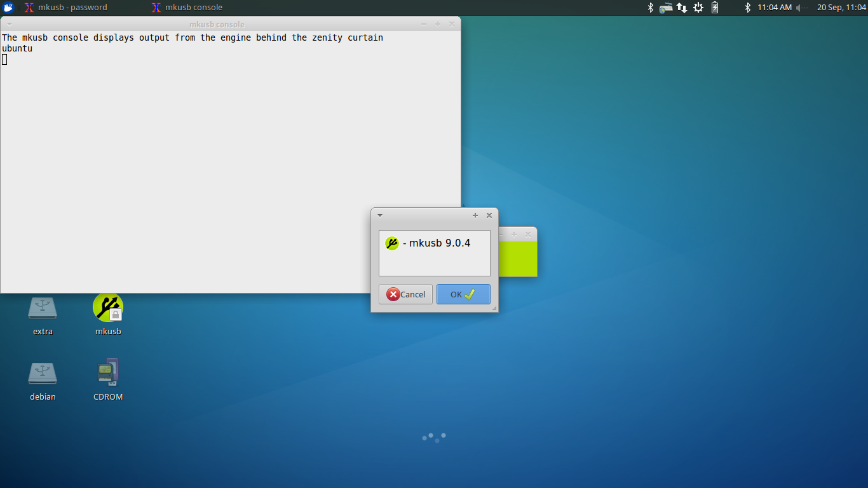Screen dimensions: 868x488
Task: Click the mkusb 9.0.4 text field
Action: tap(435, 253)
